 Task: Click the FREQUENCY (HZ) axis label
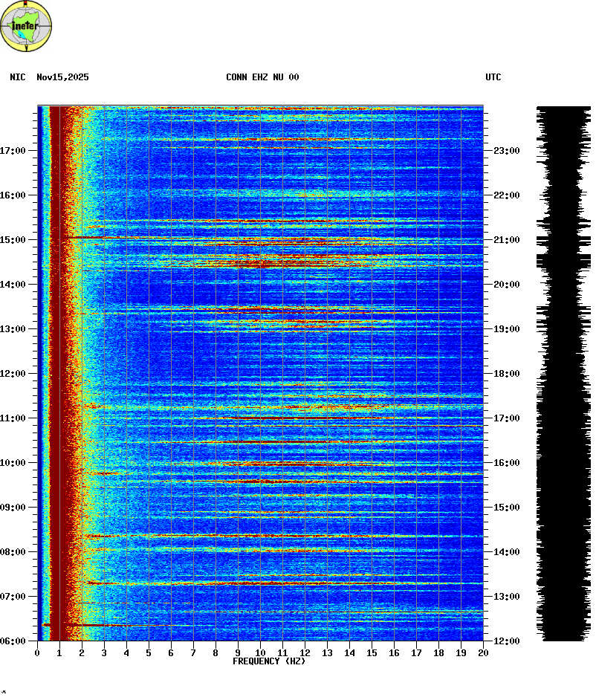point(269,661)
